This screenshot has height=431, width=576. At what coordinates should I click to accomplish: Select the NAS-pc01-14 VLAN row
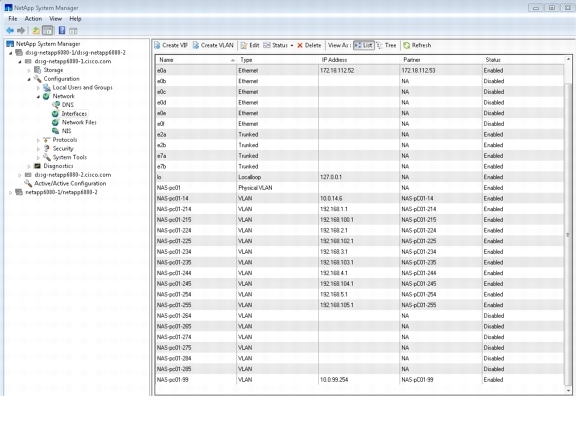[x=360, y=198]
